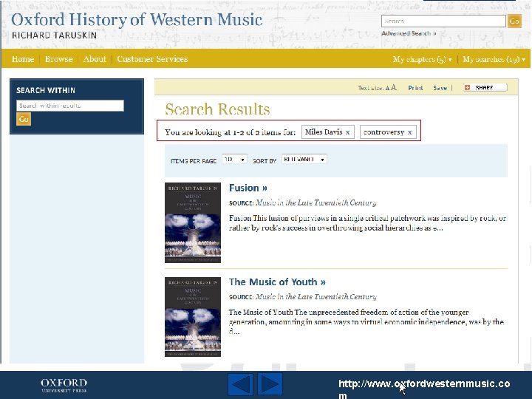532x399 pixels.
Task: Click the Search Results heading
Action: (x=217, y=109)
